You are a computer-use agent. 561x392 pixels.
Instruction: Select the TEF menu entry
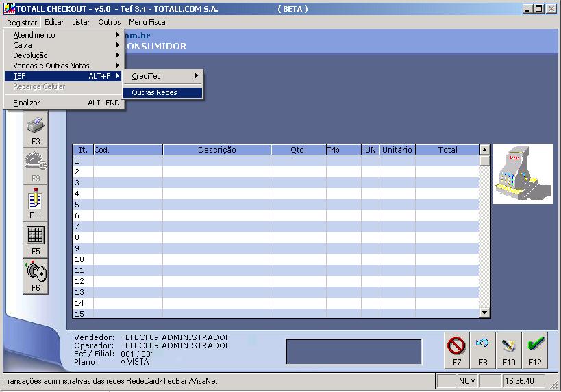click(x=64, y=76)
